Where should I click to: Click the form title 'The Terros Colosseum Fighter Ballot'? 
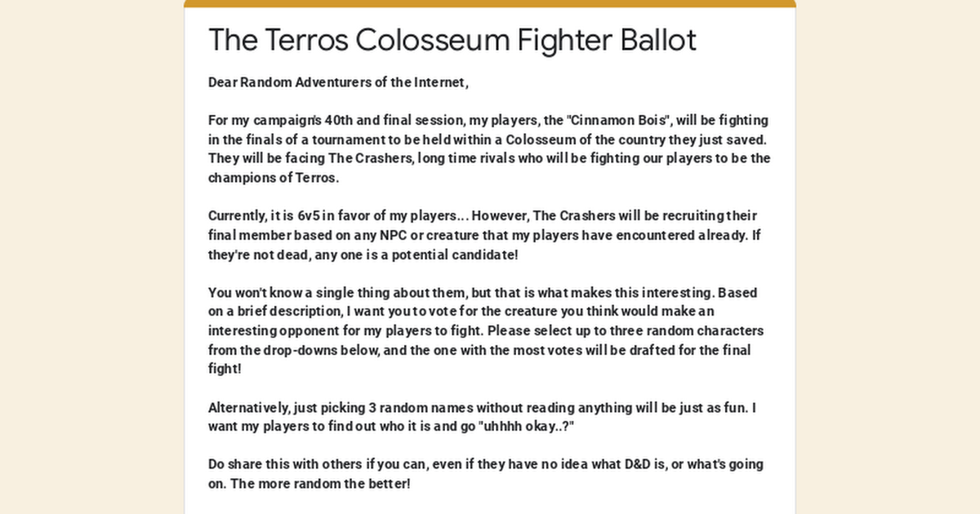click(x=452, y=39)
